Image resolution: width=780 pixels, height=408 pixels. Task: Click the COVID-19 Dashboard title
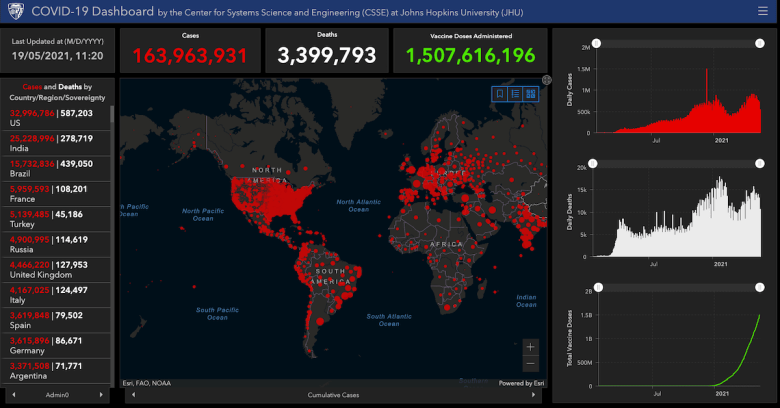click(93, 11)
